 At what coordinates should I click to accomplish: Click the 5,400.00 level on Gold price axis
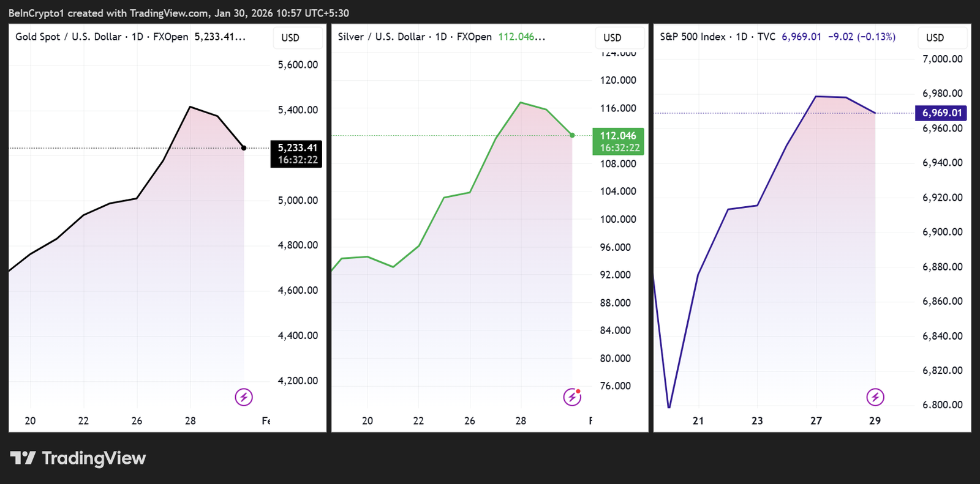coord(298,110)
